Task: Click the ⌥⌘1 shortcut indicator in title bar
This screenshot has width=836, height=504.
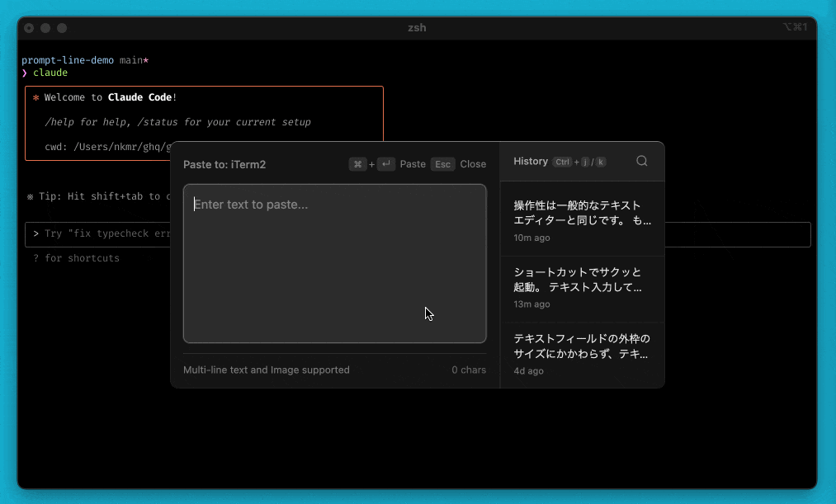Action: point(795,26)
